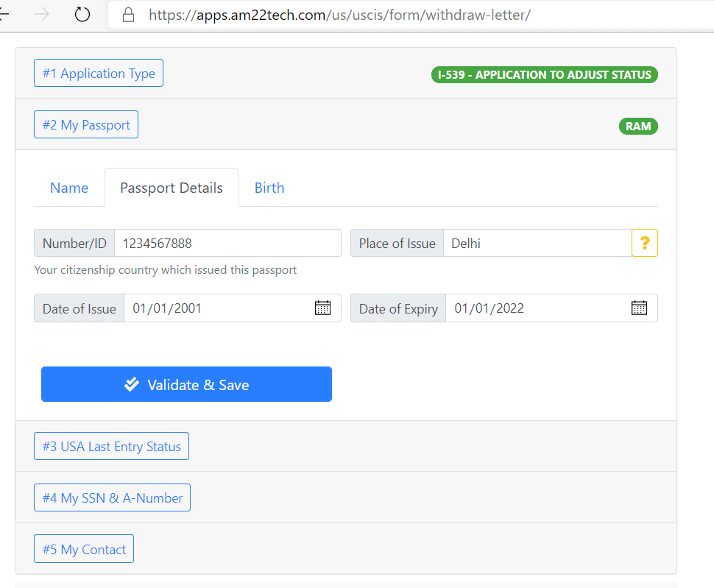
Task: Click the passport Number/ID input field
Action: tap(227, 243)
